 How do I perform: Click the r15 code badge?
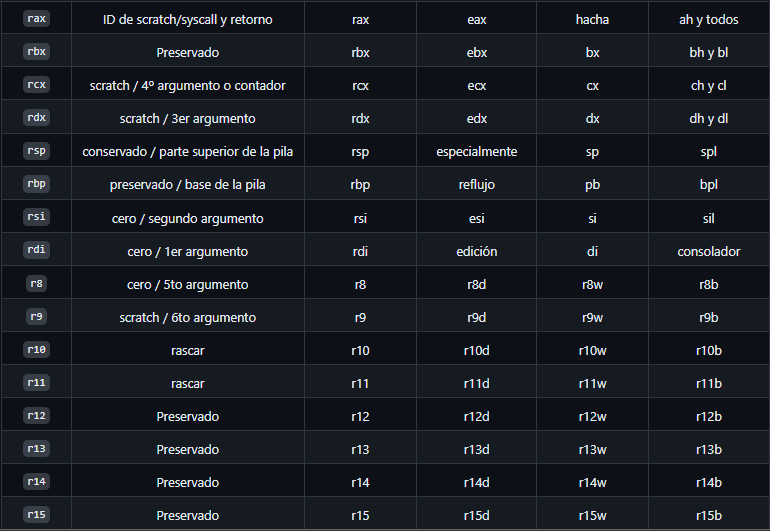pyautogui.click(x=36, y=514)
